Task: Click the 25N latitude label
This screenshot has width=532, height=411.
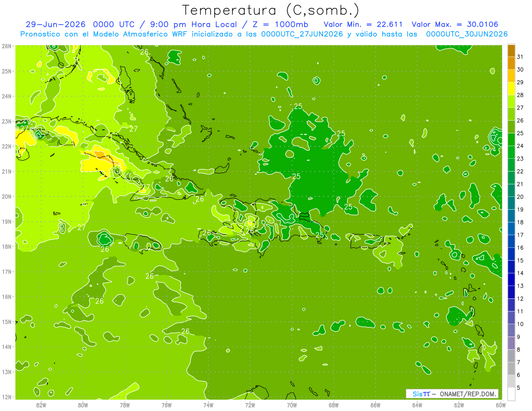Action: [x=7, y=71]
